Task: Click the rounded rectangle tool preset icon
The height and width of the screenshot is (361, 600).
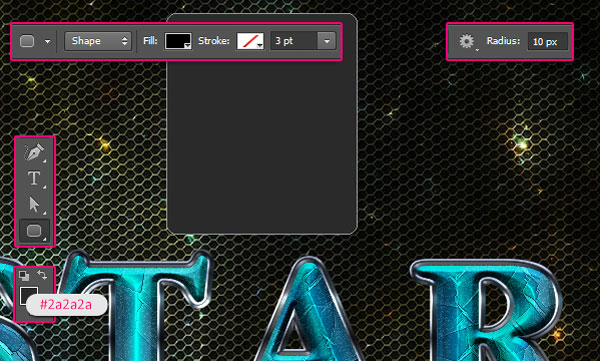Action: [x=27, y=41]
